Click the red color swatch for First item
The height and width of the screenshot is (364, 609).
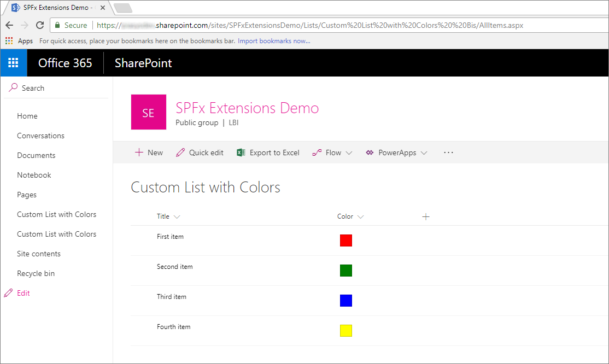click(x=346, y=240)
